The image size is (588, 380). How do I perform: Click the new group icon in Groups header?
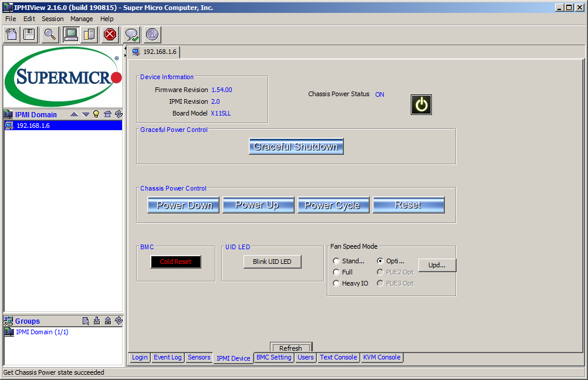point(86,321)
